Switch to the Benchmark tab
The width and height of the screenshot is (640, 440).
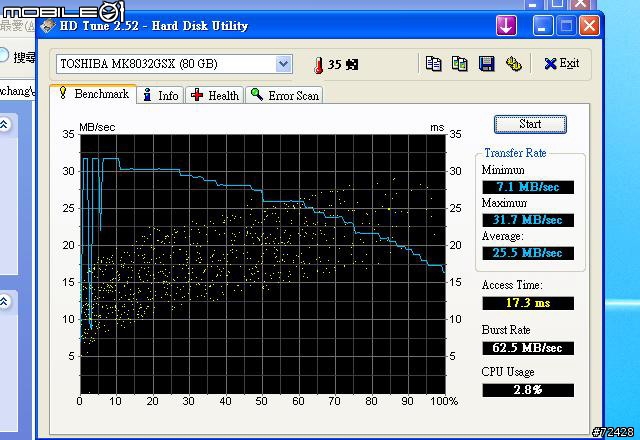[x=93, y=94]
